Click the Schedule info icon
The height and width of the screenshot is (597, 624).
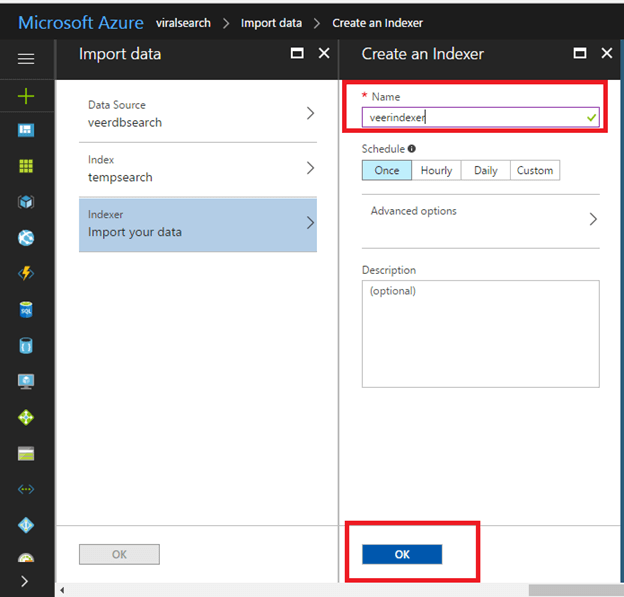412,148
